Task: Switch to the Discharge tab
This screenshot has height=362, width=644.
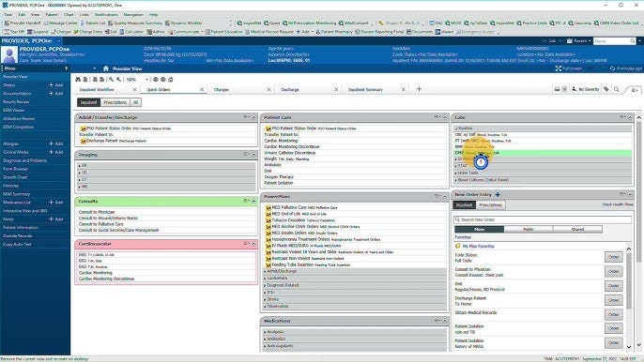Action: pyautogui.click(x=290, y=89)
